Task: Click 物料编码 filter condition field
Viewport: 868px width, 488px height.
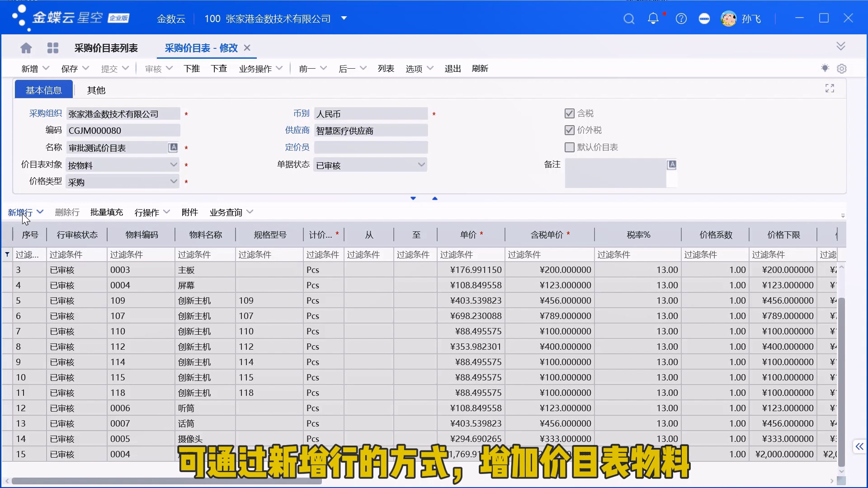Action: (141, 254)
